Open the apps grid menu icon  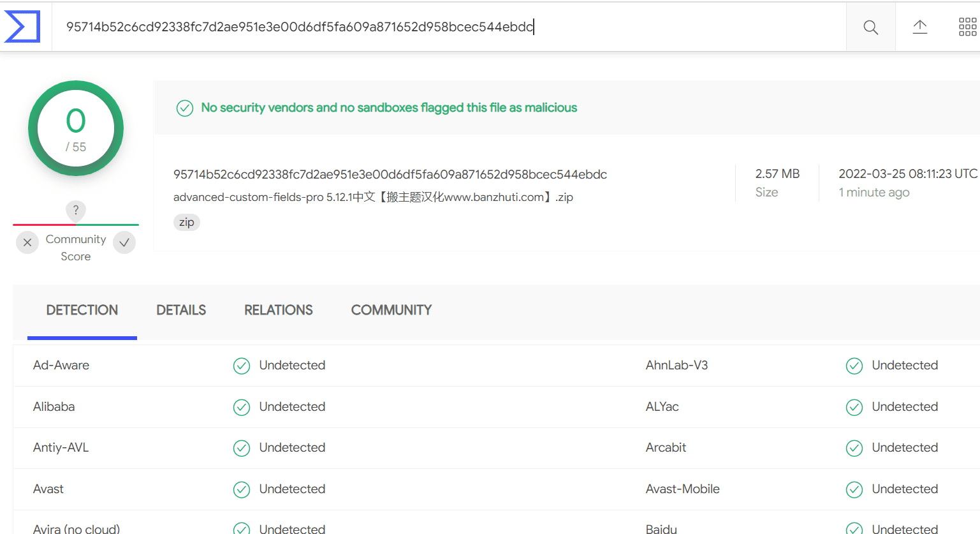[967, 27]
